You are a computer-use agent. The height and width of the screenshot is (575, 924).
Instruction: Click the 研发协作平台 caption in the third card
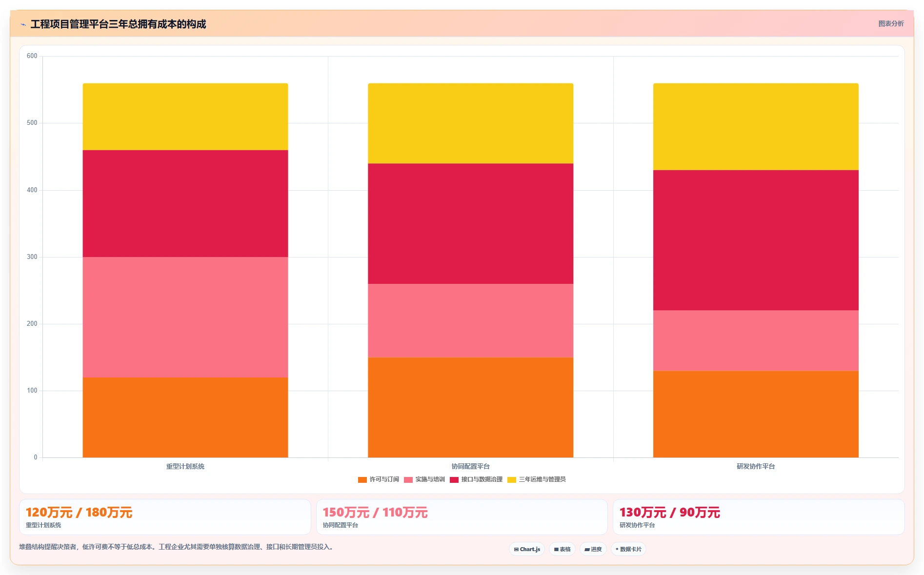point(637,525)
